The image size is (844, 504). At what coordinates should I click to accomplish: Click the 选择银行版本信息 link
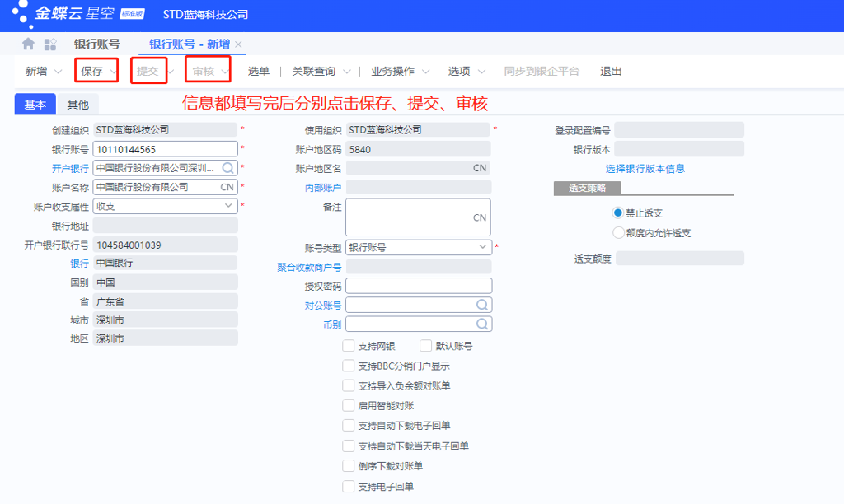point(645,168)
